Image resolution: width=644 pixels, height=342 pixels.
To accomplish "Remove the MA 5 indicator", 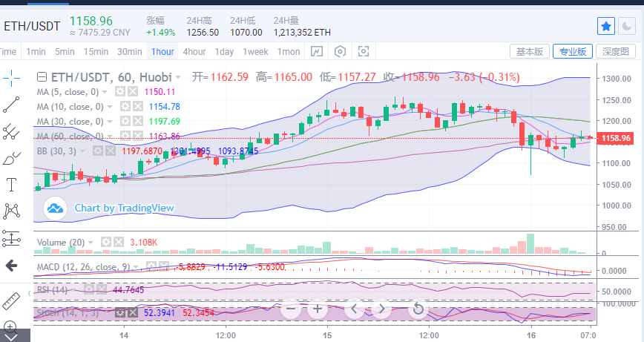I will tap(132, 91).
